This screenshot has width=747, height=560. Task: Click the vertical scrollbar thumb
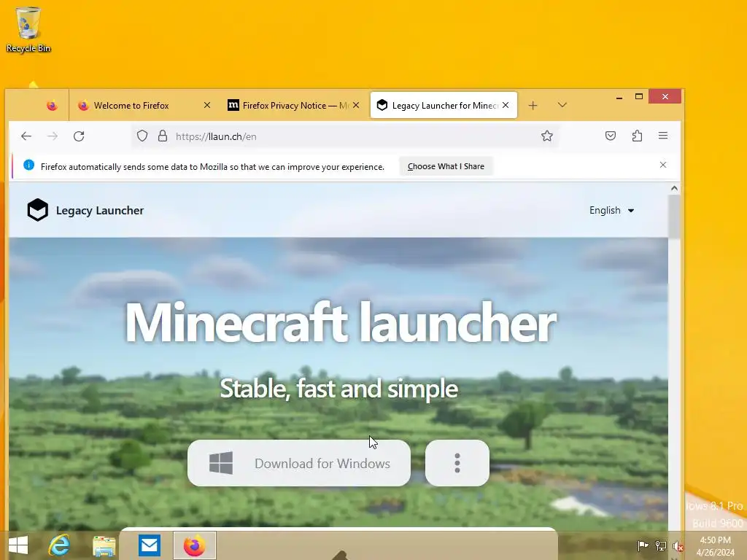[x=674, y=217]
